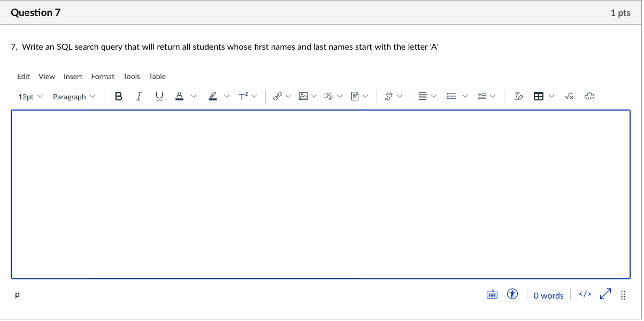Open the equation editor square root icon
The height and width of the screenshot is (321, 644).
(570, 97)
